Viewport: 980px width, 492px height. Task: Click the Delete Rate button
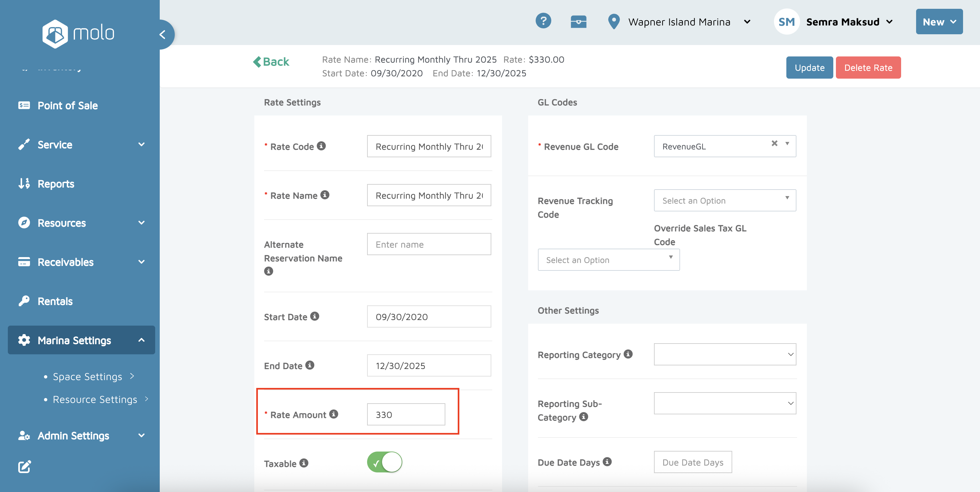pos(868,68)
